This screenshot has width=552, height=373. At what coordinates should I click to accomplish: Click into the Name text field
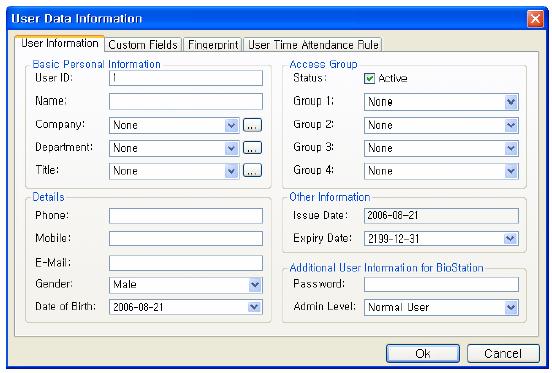click(x=186, y=102)
